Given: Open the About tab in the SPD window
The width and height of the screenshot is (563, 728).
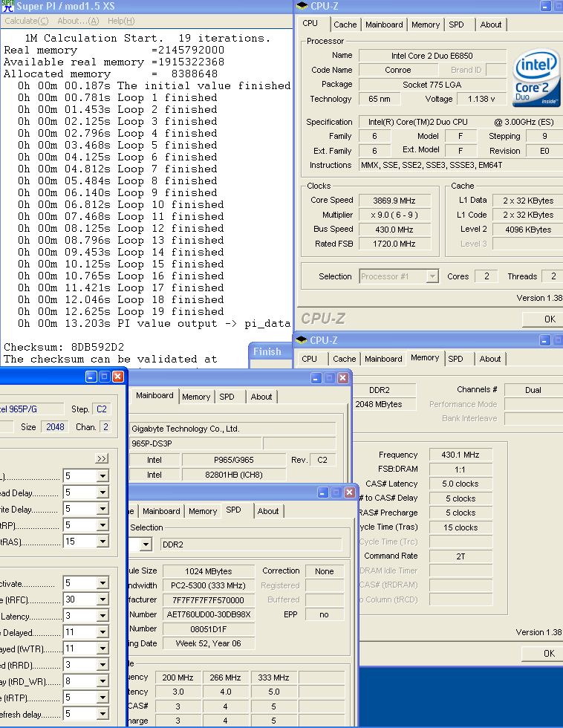Looking at the screenshot, I should [268, 511].
